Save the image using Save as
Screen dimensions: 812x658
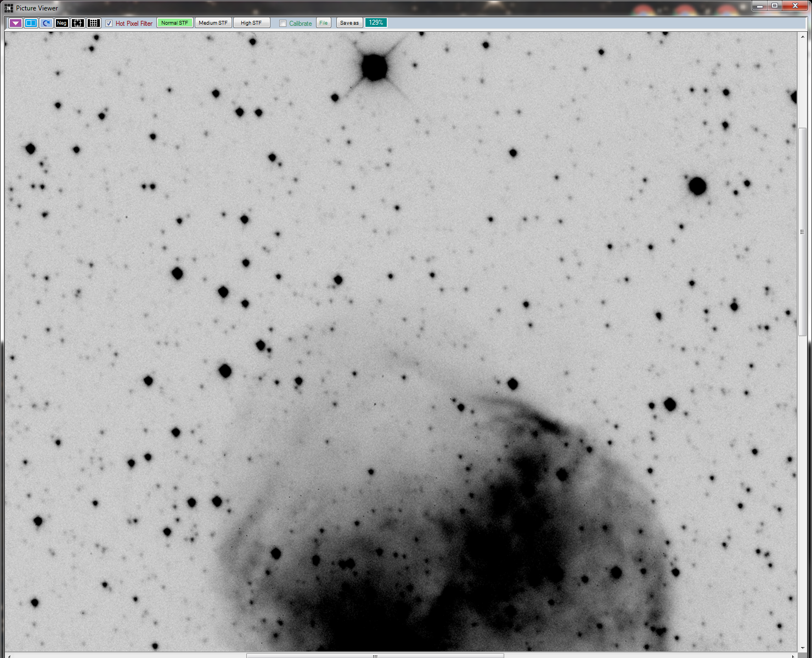coord(349,22)
